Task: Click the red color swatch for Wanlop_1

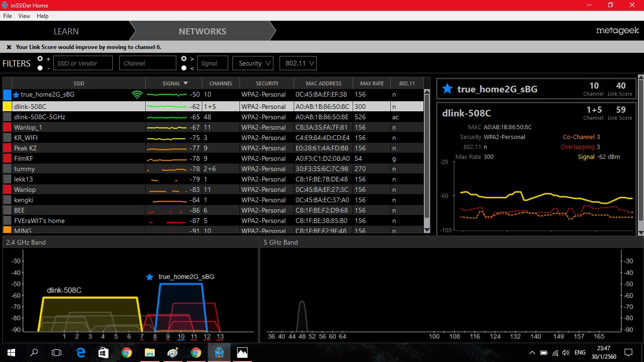Action: pyautogui.click(x=7, y=127)
